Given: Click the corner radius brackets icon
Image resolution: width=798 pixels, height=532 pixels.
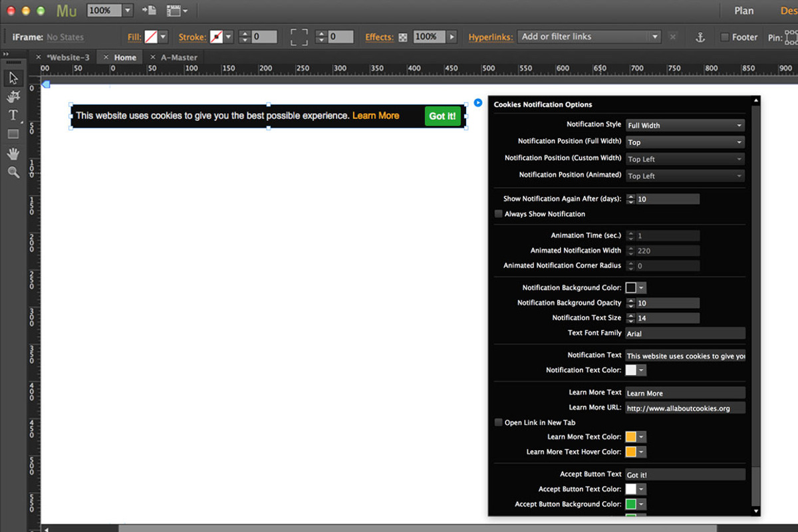Looking at the screenshot, I should 299,37.
